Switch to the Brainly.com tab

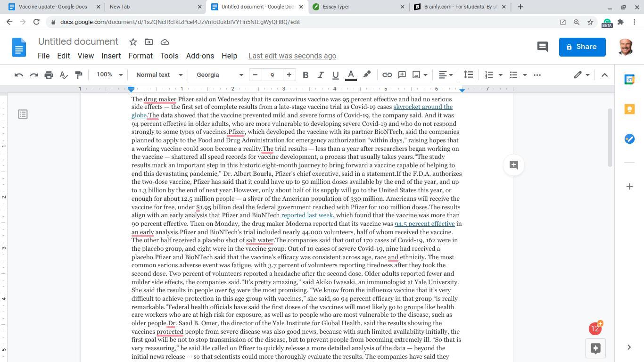pos(460,7)
